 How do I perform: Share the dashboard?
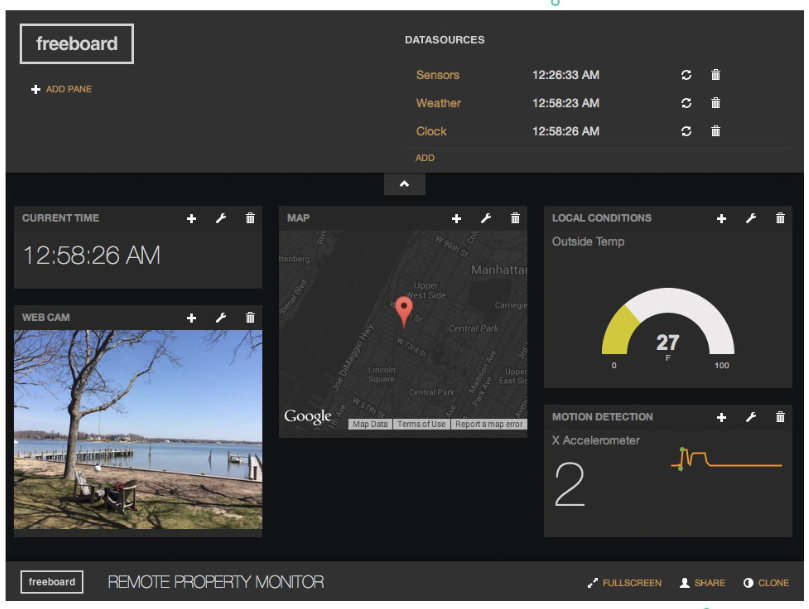coord(702,583)
